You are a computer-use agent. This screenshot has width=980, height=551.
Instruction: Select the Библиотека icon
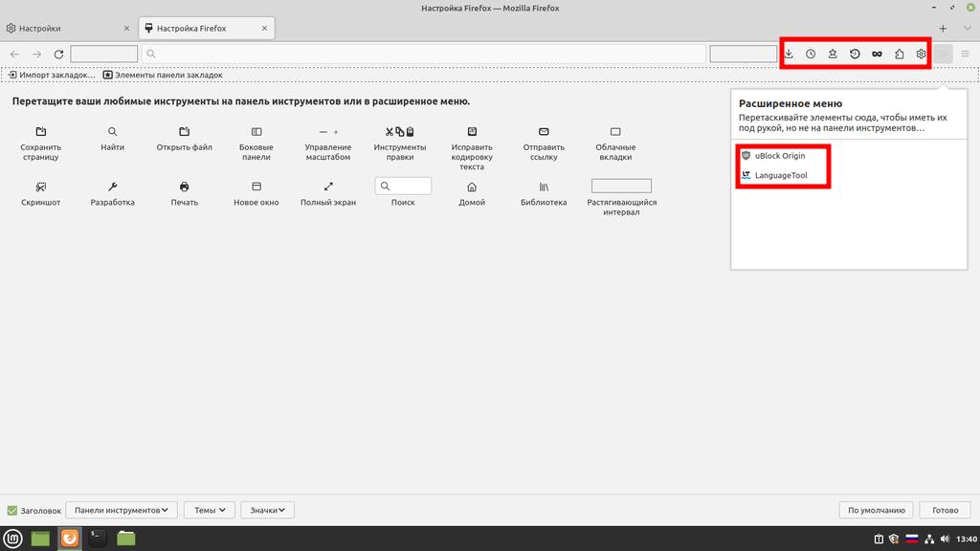[544, 187]
